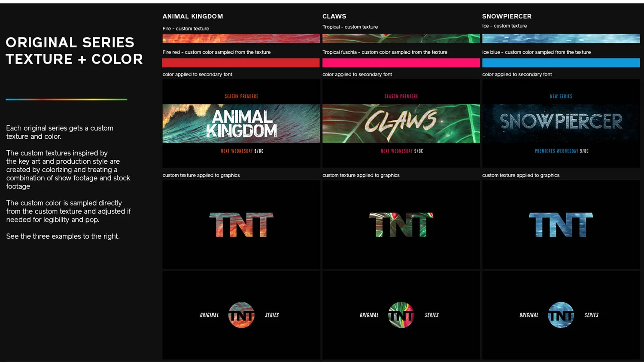644x362 pixels.
Task: Click 'NEXT WEDNESDAY 9/8C' under Claws banner
Action: 401,151
